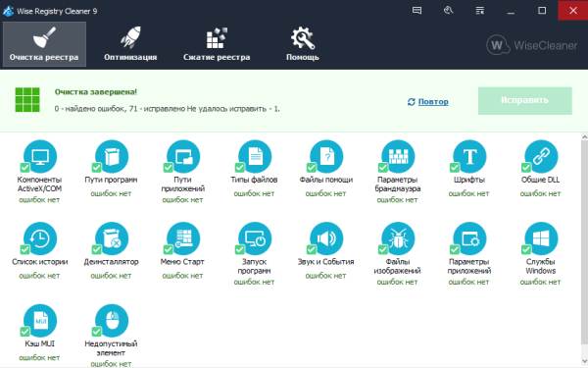The width and height of the screenshot is (588, 368).
Task: Toggle the Типы файлов checkbox
Action: [x=240, y=167]
